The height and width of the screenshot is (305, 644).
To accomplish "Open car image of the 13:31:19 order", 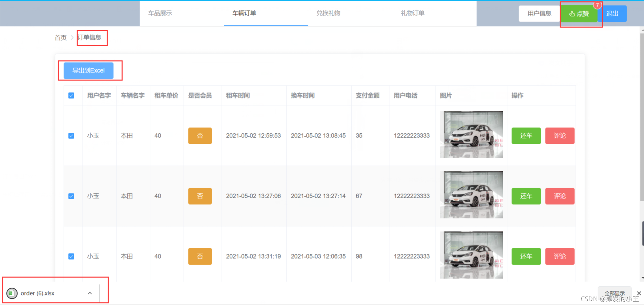I will click(x=471, y=255).
